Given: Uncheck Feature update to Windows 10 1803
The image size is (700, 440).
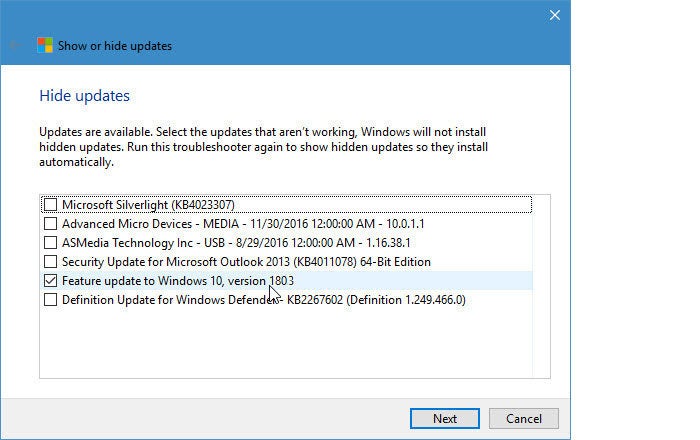Looking at the screenshot, I should tap(50, 281).
